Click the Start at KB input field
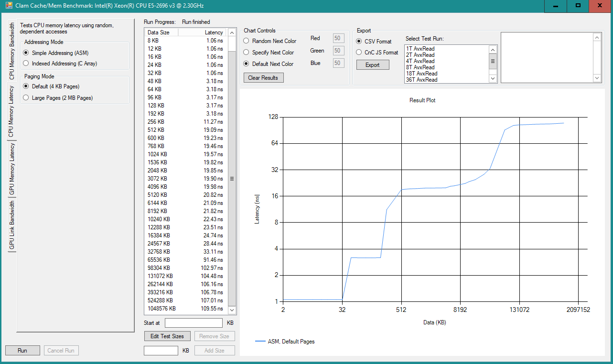The height and width of the screenshot is (364, 613). click(x=194, y=323)
